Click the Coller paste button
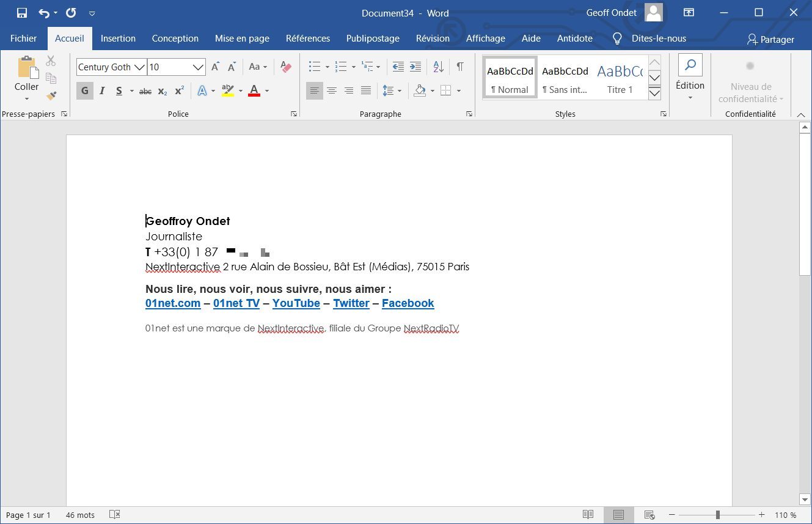Viewport: 812px width, 524px height. point(26,78)
